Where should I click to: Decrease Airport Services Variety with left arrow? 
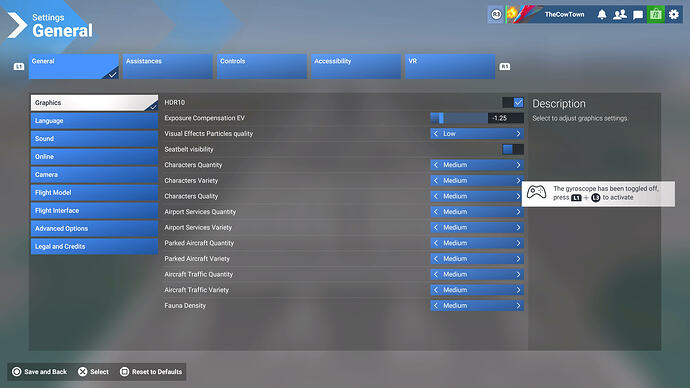pyautogui.click(x=436, y=227)
